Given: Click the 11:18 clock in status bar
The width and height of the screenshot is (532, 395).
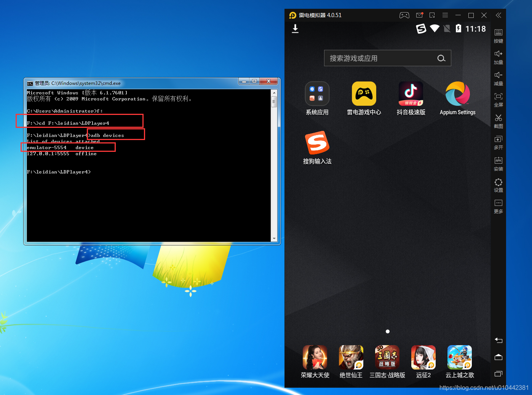Looking at the screenshot, I should click(x=476, y=29).
